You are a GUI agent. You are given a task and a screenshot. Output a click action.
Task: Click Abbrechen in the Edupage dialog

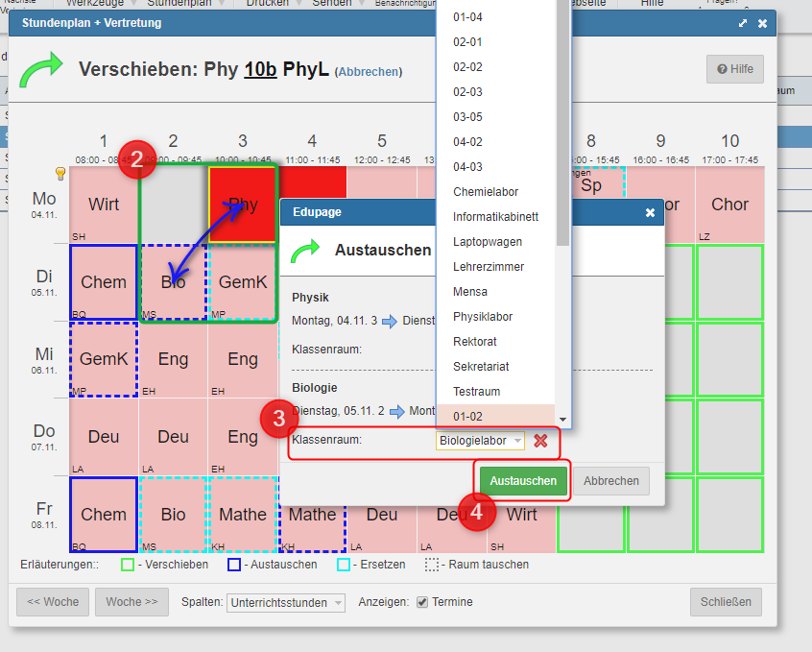(611, 481)
